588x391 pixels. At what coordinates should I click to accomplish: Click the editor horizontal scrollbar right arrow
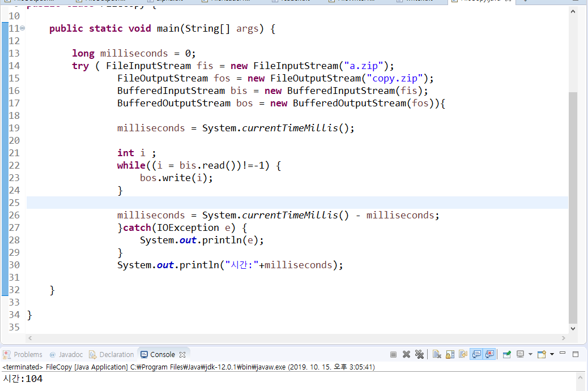click(x=563, y=338)
